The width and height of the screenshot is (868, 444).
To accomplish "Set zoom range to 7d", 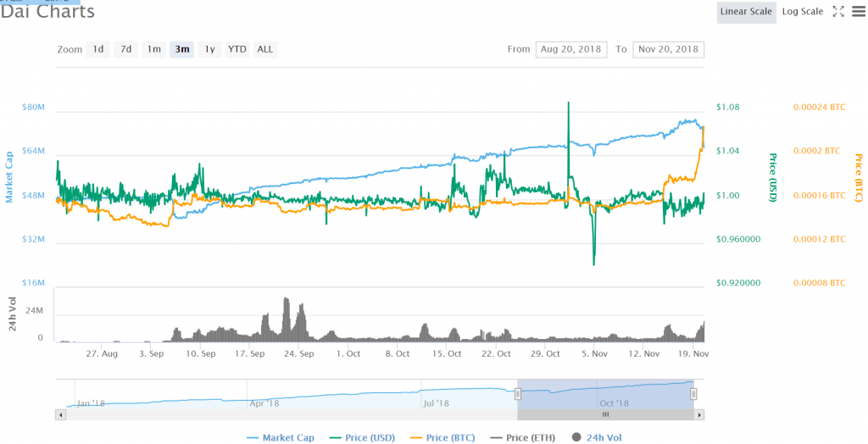I will click(125, 49).
